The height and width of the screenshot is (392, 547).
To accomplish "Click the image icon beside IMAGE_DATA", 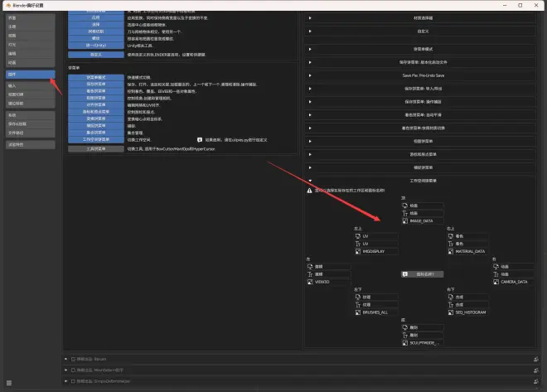I will coord(404,221).
